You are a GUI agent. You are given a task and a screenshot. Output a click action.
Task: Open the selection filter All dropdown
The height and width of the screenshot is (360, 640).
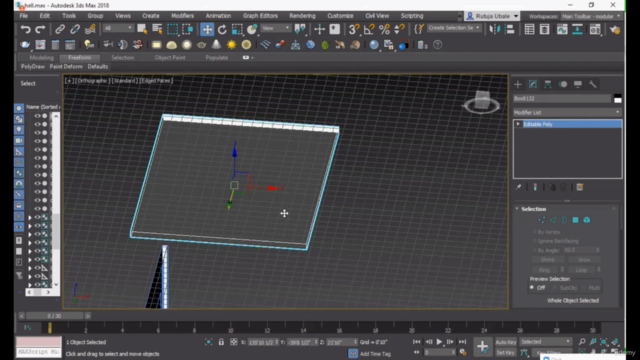[x=118, y=28]
